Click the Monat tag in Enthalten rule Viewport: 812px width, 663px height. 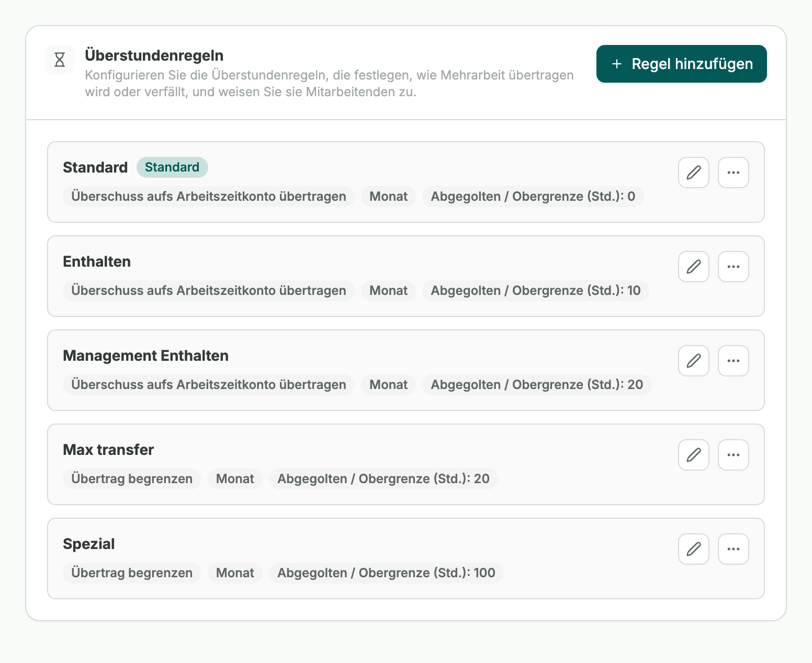click(388, 291)
